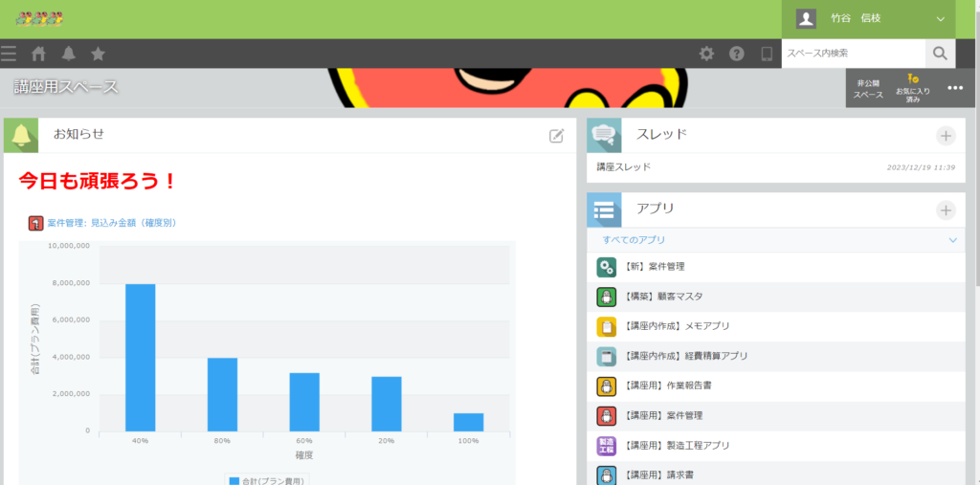Click the 40% bar in the chart

(140, 358)
